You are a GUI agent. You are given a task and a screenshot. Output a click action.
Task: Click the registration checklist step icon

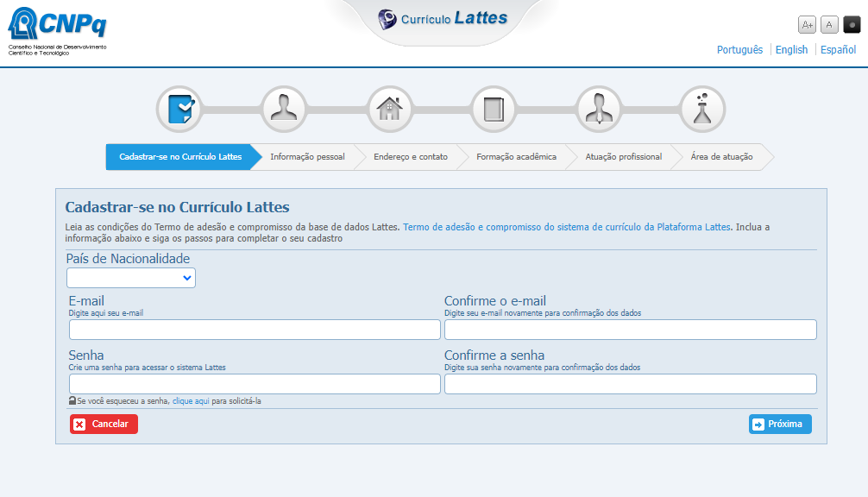(x=179, y=110)
